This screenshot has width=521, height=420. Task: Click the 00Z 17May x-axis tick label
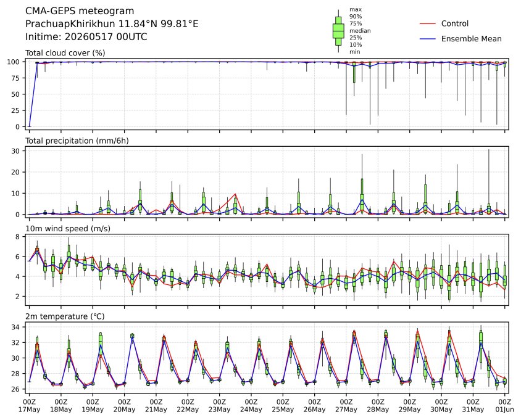pos(29,406)
